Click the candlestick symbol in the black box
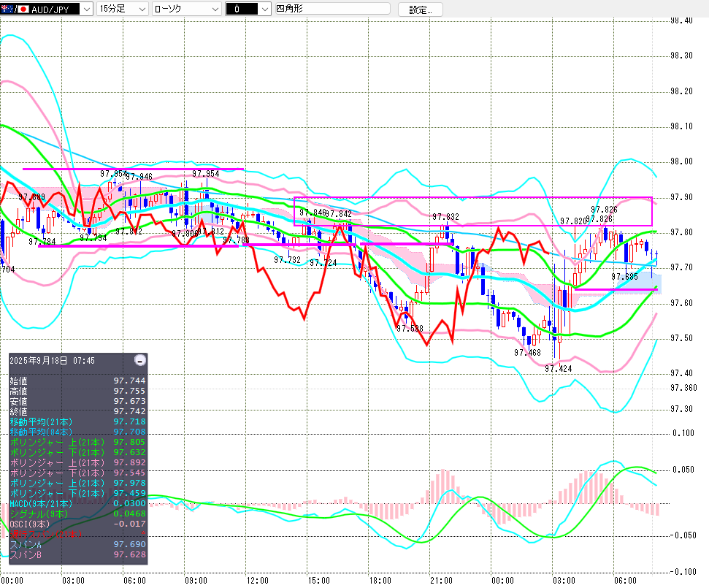Viewport: 709px width, 588px height. click(241, 9)
